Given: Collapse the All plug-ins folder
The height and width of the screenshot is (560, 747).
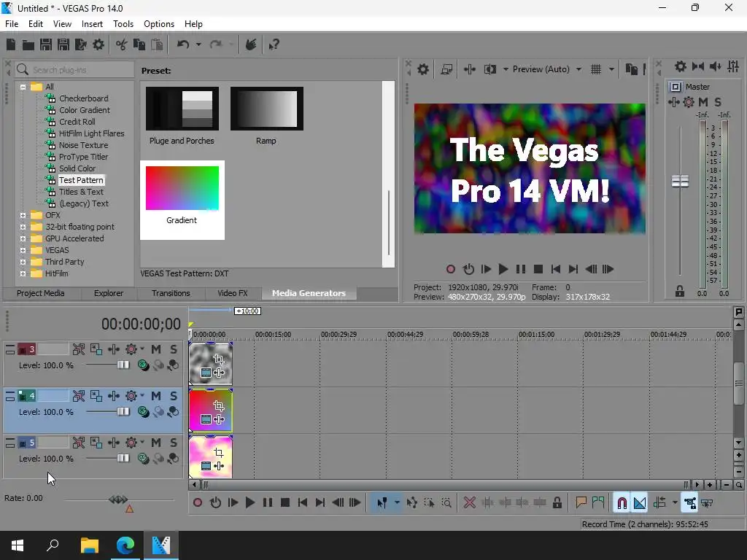Looking at the screenshot, I should point(23,87).
